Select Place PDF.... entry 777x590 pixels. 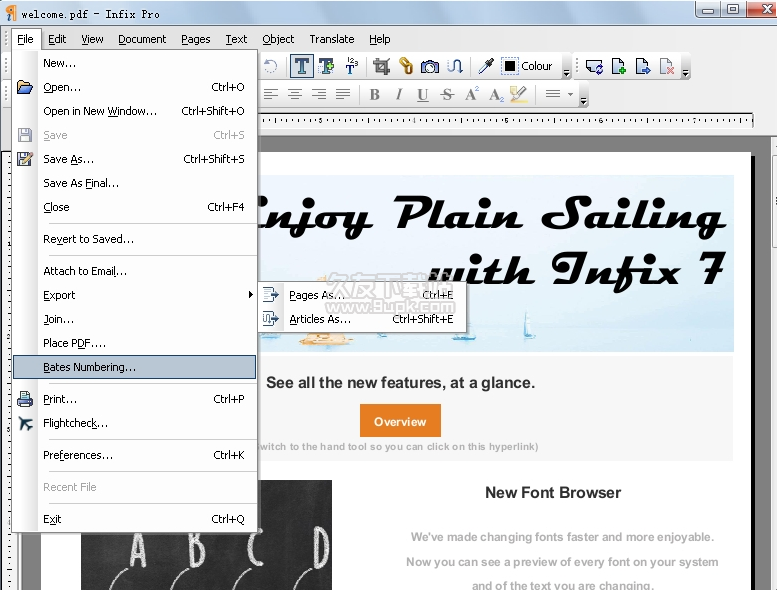tap(135, 343)
